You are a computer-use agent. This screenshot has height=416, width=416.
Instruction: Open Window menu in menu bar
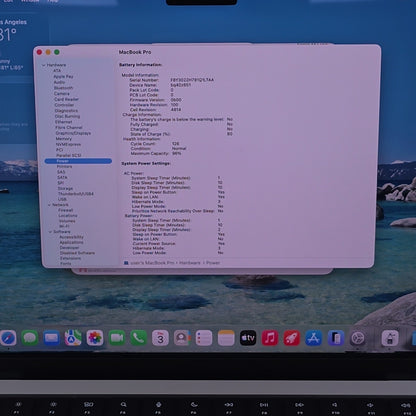coord(30,1)
